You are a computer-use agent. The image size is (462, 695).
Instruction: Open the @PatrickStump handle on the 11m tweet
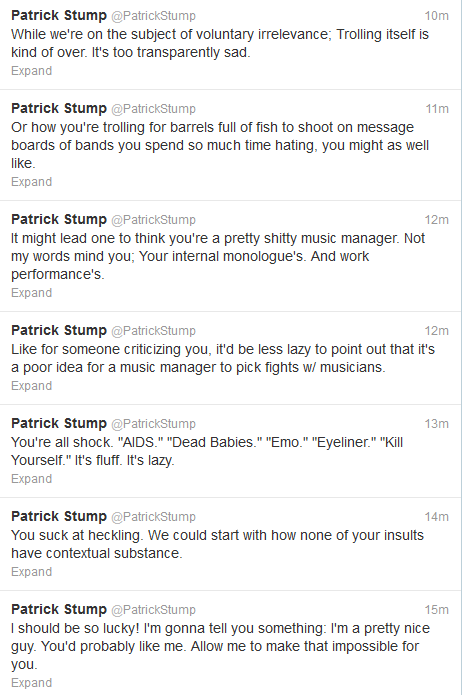[153, 109]
